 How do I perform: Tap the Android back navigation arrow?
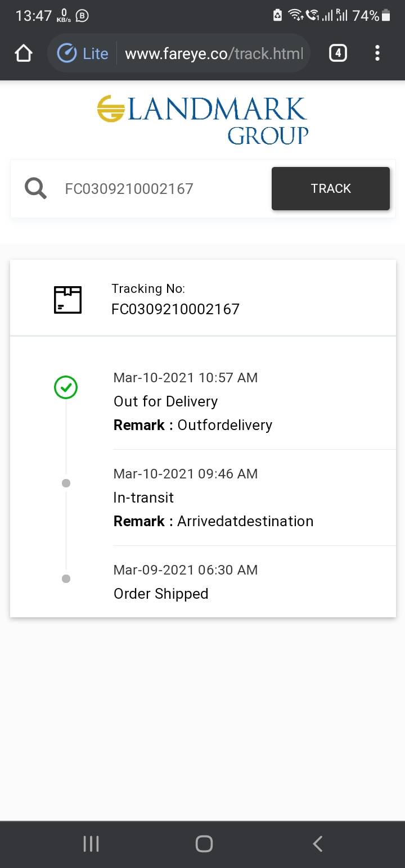coord(317,843)
